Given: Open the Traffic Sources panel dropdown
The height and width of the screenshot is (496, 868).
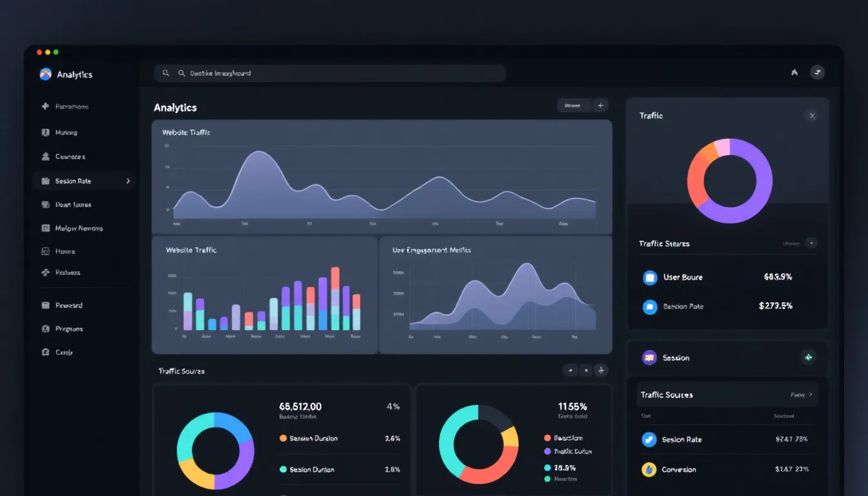Looking at the screenshot, I should pyautogui.click(x=812, y=243).
